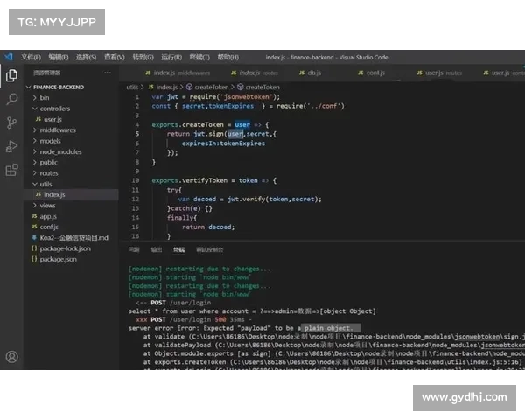Click the VS Code logo icon
This screenshot has height=420, width=525.
point(9,57)
